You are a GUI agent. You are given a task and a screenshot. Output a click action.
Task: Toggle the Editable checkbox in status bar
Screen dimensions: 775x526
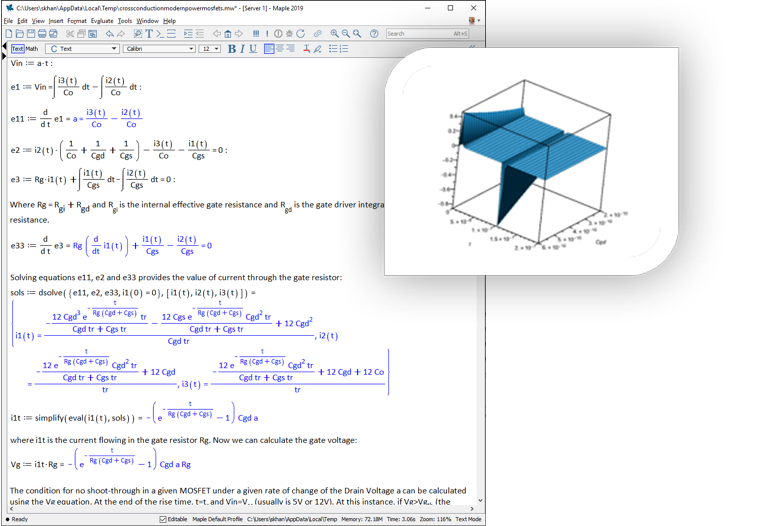(x=164, y=519)
